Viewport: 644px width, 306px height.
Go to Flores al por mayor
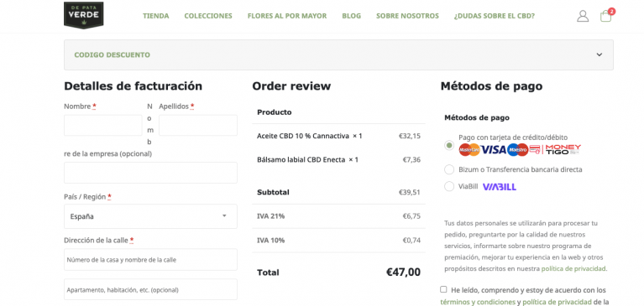[287, 16]
